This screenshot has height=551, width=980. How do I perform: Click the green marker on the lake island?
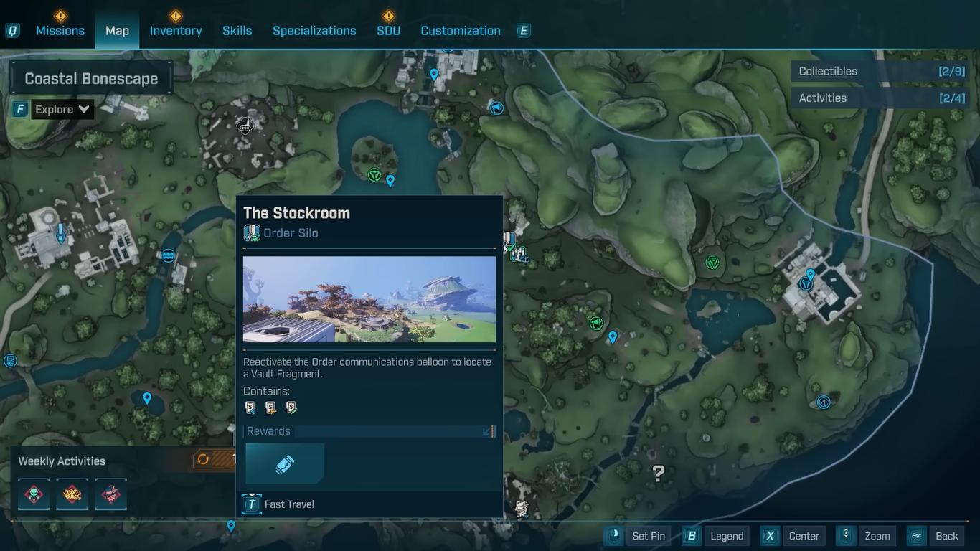point(374,174)
